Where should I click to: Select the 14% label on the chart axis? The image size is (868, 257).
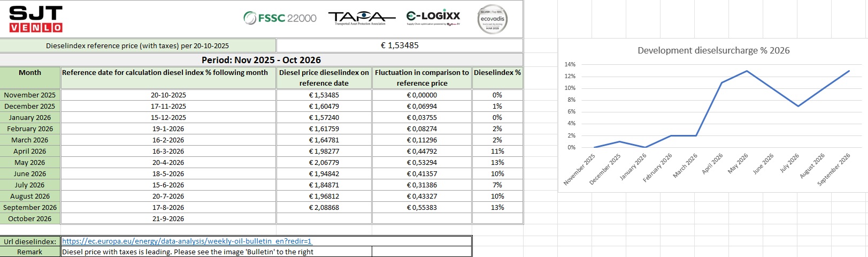[570, 64]
